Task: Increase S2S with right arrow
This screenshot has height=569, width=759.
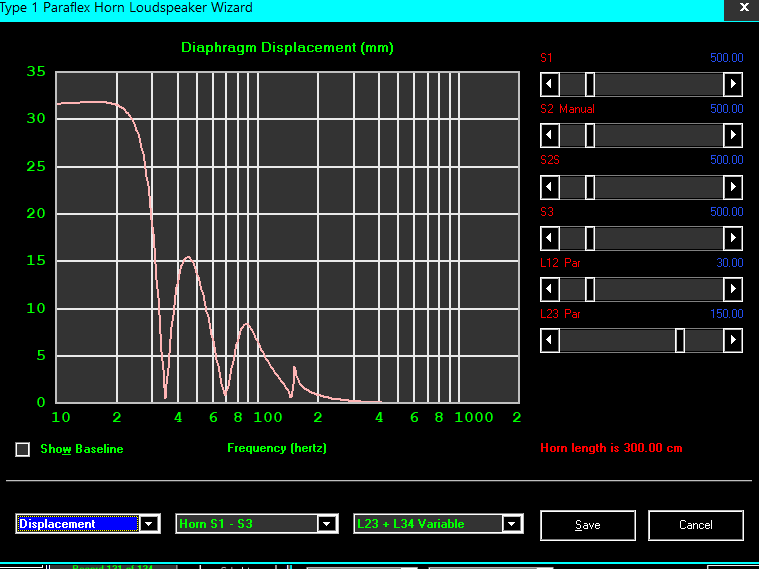Action: point(733,187)
